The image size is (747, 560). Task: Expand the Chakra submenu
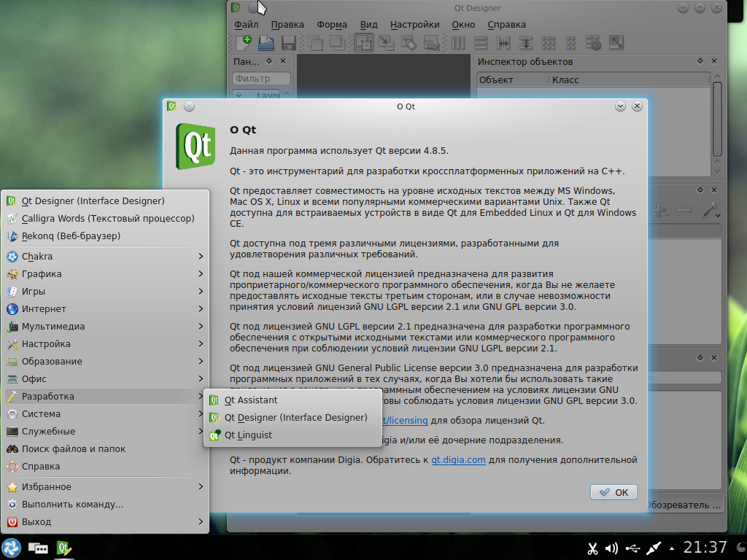105,256
